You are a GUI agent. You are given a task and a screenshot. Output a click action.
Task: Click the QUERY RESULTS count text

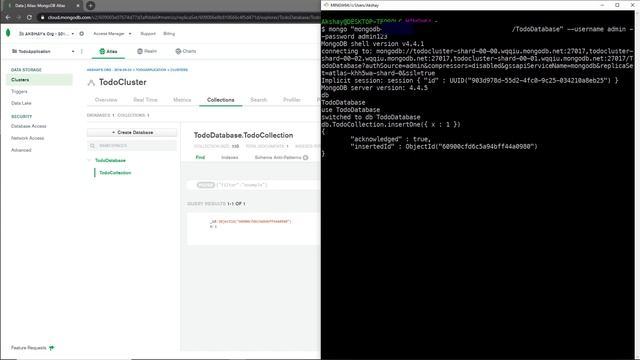pyautogui.click(x=216, y=203)
